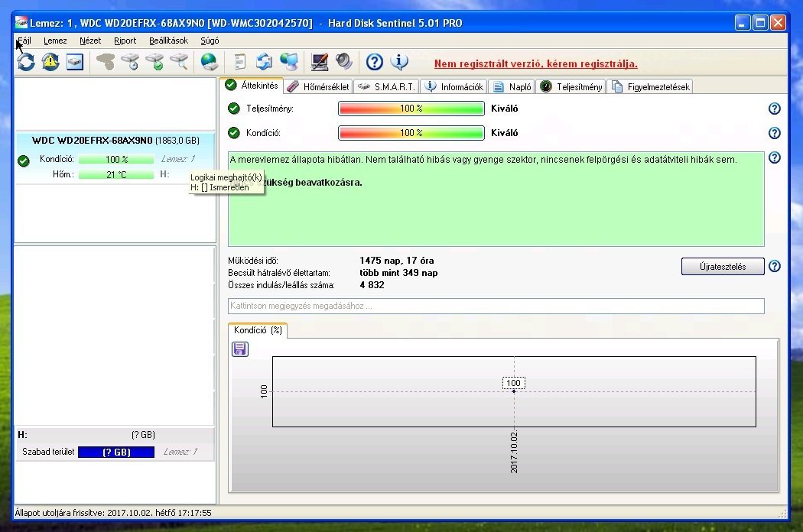Click the '1475 nap, 17 óra' value
Screen dimensions: 803x532
click(x=396, y=261)
